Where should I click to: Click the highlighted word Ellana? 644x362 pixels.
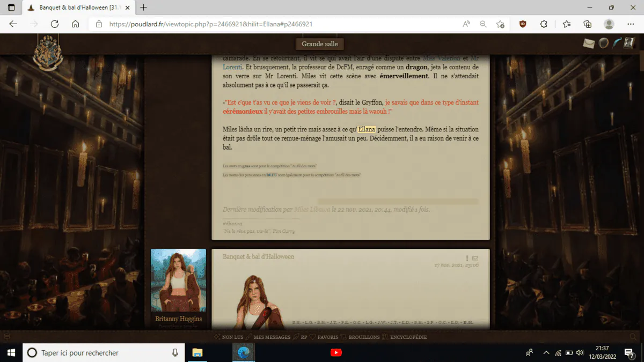pos(367,130)
